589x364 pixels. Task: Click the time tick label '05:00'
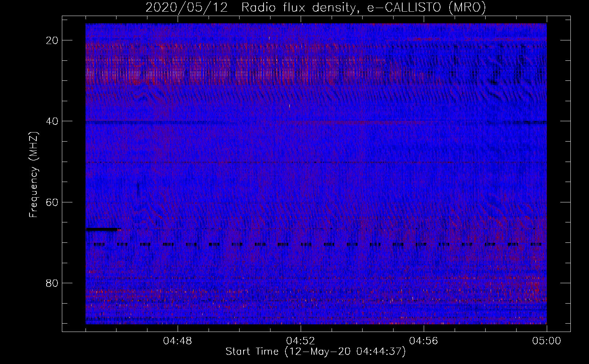547,341
